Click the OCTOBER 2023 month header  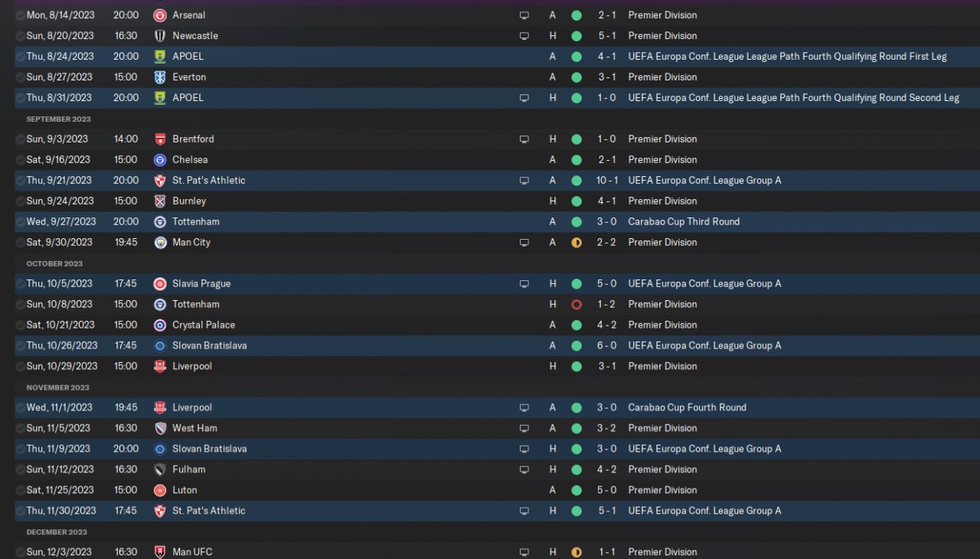click(54, 263)
